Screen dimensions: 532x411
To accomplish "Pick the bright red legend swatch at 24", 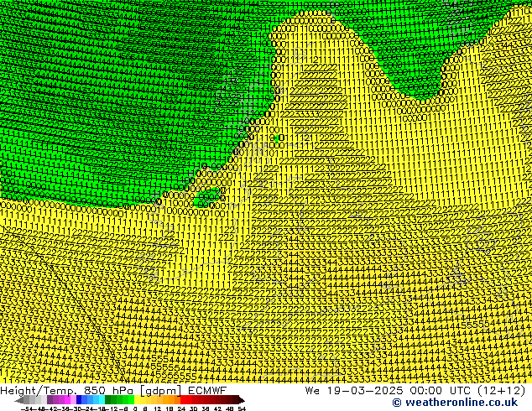I will [183, 400].
